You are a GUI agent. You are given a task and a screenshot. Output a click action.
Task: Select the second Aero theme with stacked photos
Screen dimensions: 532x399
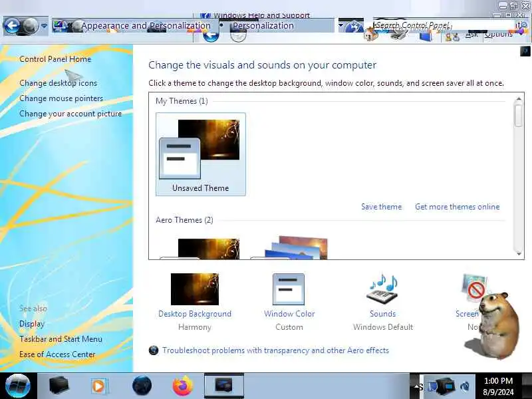tap(290, 247)
